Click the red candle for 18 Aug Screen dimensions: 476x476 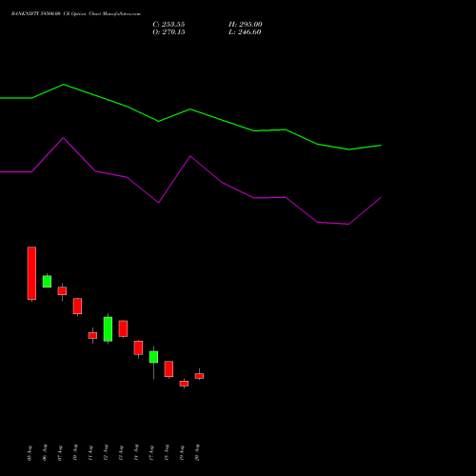point(169,369)
